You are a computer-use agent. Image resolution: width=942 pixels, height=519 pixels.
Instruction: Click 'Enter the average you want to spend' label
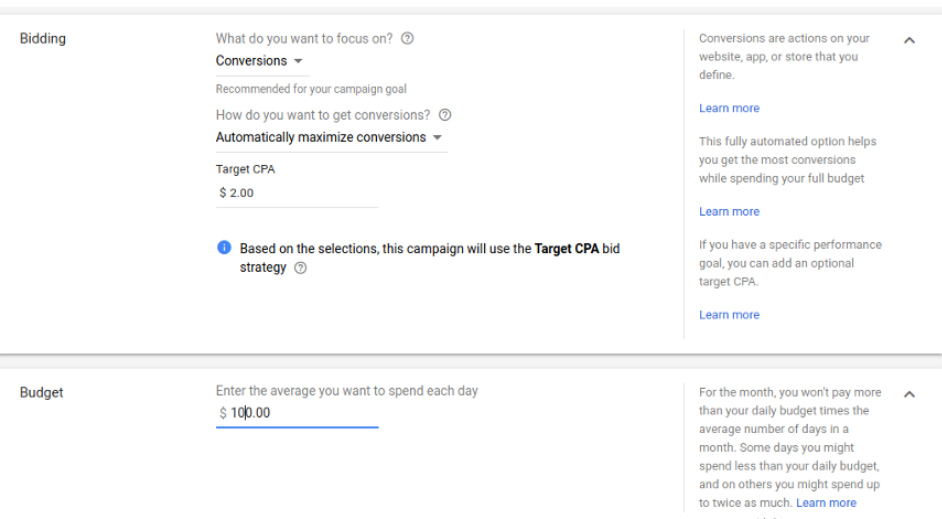pos(347,391)
